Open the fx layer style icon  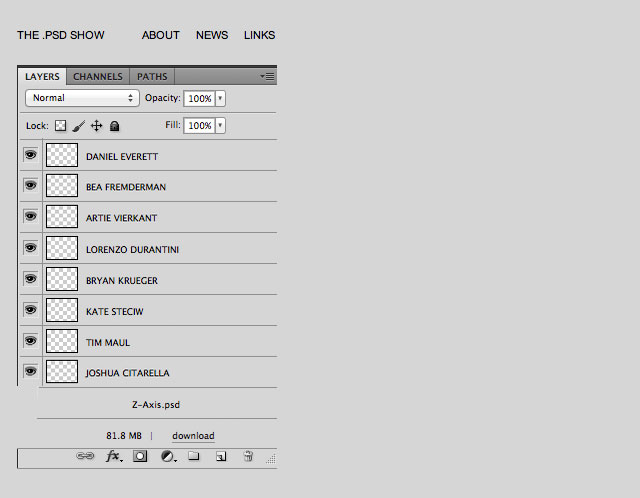pyautogui.click(x=114, y=456)
